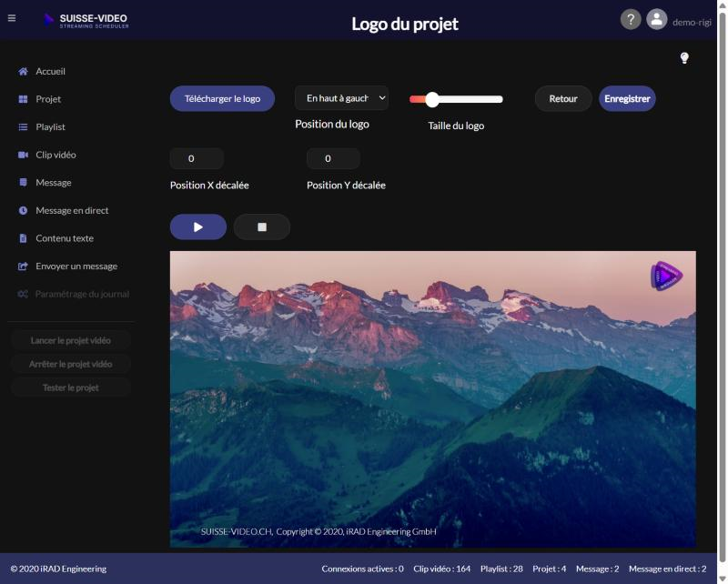The image size is (728, 584).
Task: Click the lightbulb hint icon
Action: tap(684, 58)
